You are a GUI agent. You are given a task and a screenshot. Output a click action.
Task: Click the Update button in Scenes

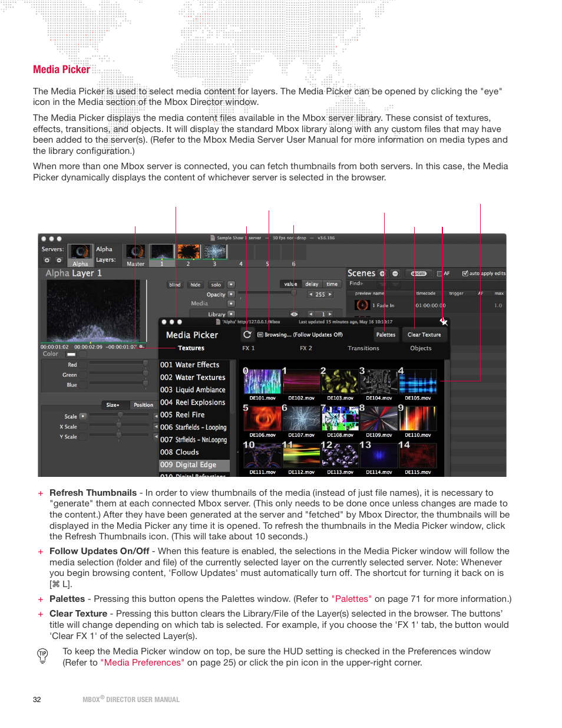pyautogui.click(x=418, y=274)
